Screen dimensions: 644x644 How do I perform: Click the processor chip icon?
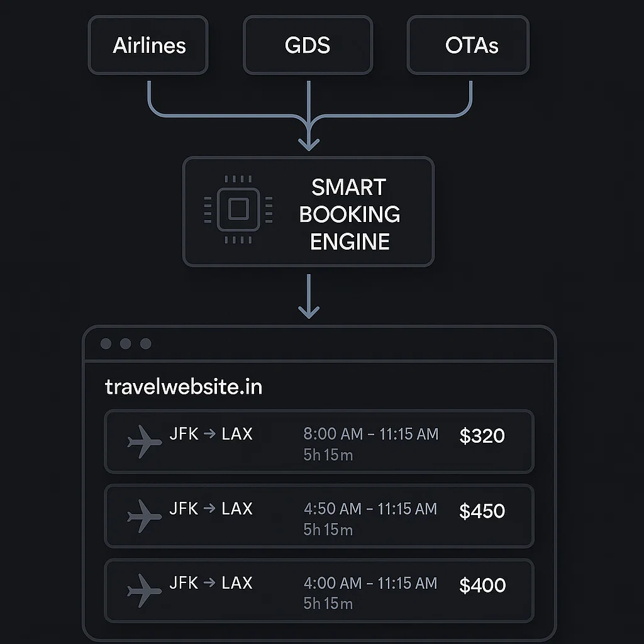point(238,209)
